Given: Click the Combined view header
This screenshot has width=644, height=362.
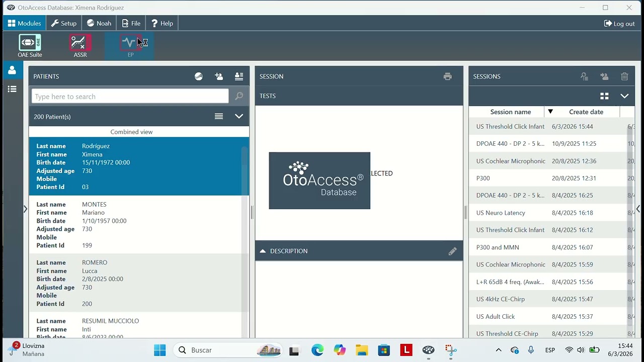Looking at the screenshot, I should click(131, 132).
